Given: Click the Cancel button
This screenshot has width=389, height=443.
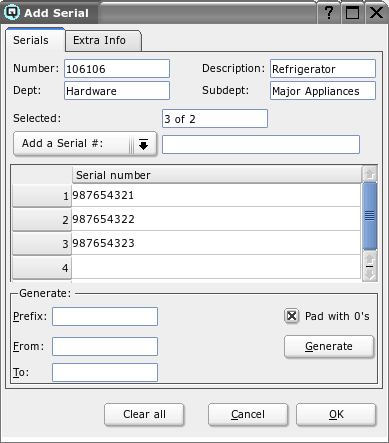Looking at the screenshot, I should click(248, 414).
